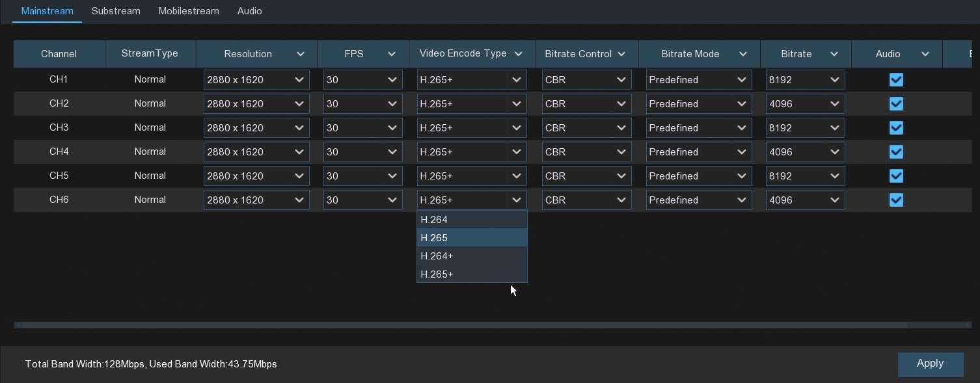Viewport: 980px width, 383px height.
Task: Expand CH5 Bitrate Mode dropdown
Action: click(x=698, y=176)
